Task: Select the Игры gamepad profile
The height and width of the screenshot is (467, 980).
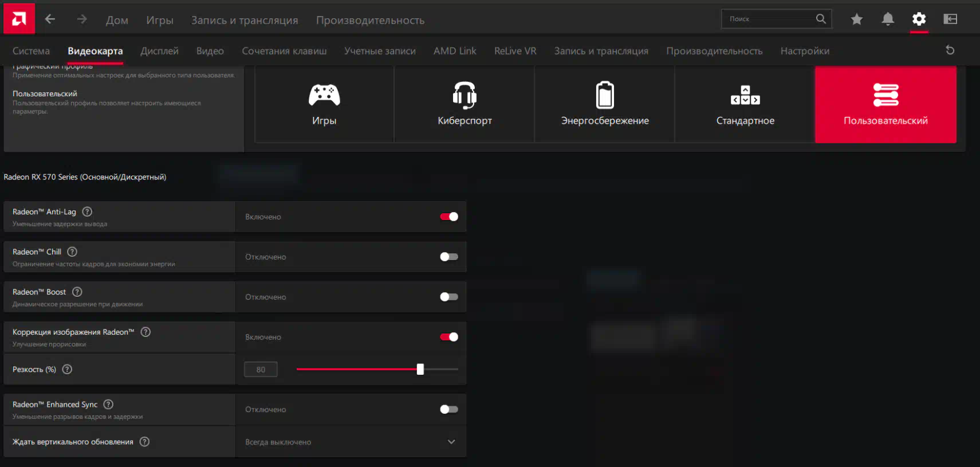Action: point(324,104)
